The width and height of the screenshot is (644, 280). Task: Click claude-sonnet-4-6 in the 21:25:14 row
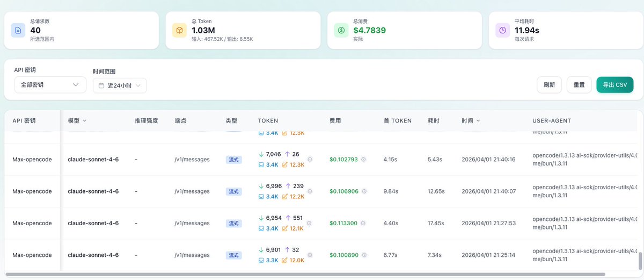[x=93, y=255]
